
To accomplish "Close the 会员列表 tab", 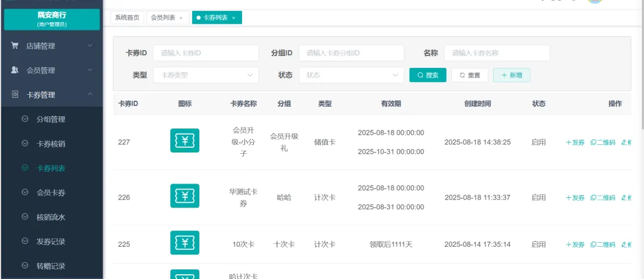I will pos(181,18).
